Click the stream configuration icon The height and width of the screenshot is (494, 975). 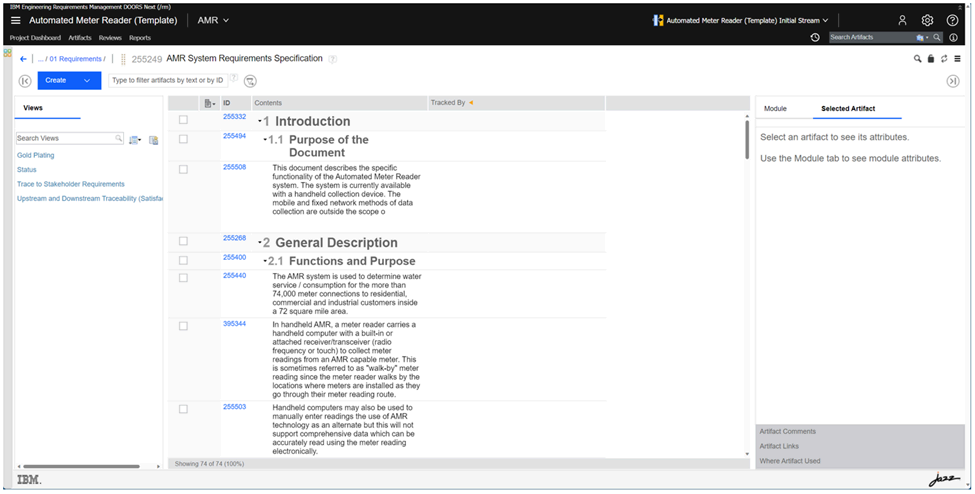coord(658,21)
